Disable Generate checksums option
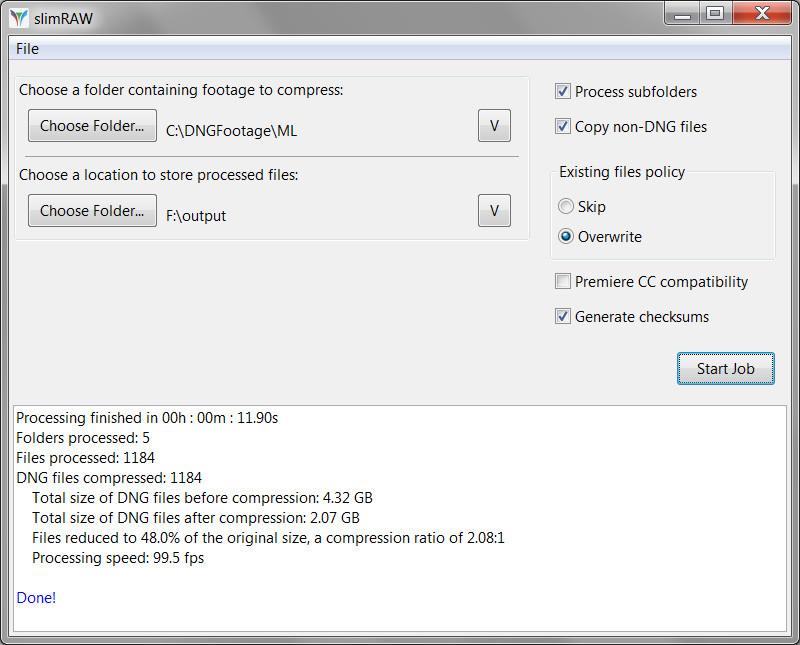The width and height of the screenshot is (800, 645). pos(562,316)
